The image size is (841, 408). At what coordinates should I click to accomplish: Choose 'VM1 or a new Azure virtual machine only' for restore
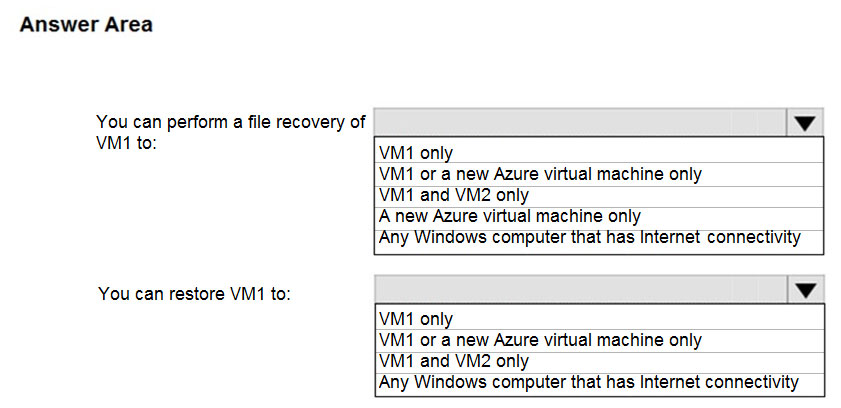[x=540, y=340]
